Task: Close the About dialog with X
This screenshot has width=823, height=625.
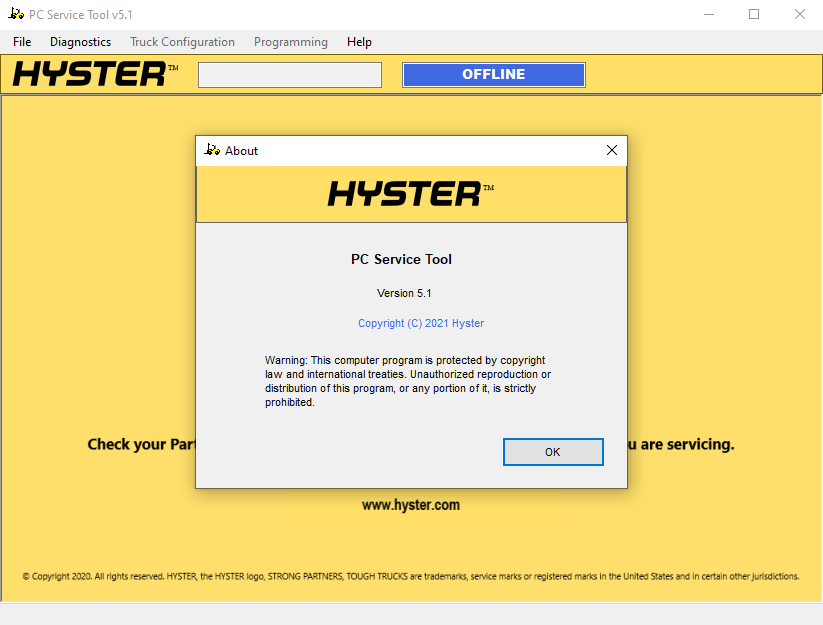Action: tap(611, 151)
